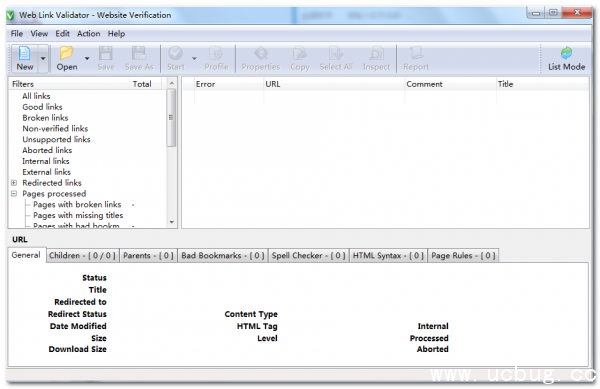Expand the Redirected links tree node
The height and width of the screenshot is (389, 600).
[14, 183]
